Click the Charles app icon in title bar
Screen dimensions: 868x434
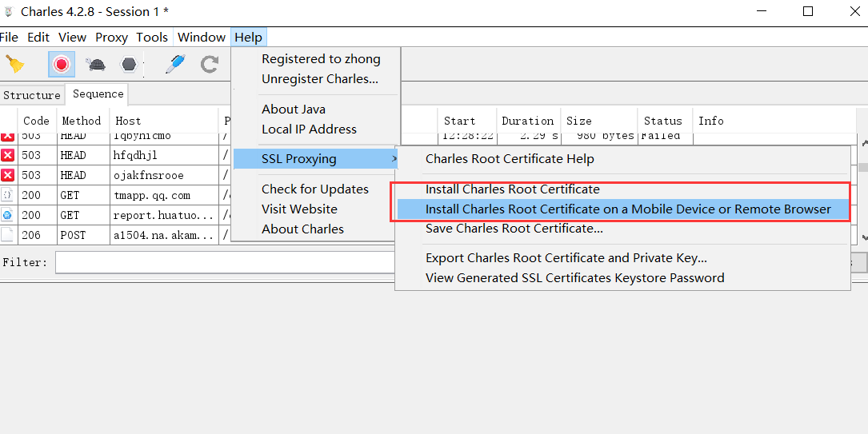[9, 12]
